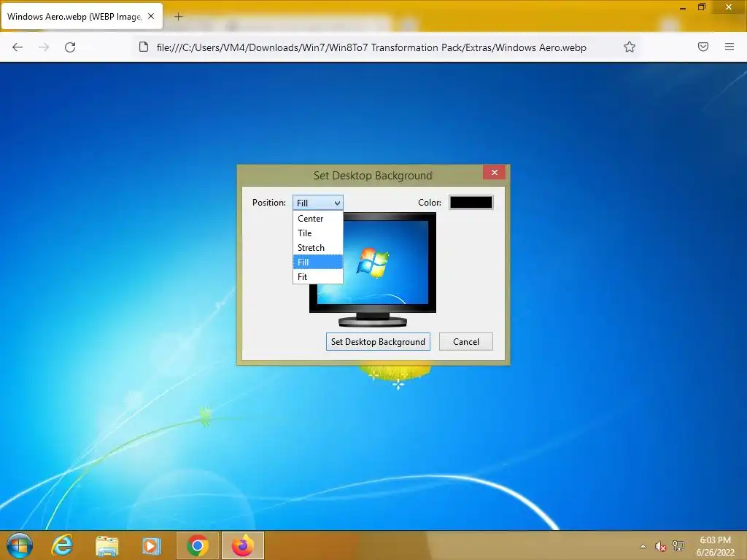Close the Firefox window
This screenshot has width=747, height=560.
click(x=729, y=7)
